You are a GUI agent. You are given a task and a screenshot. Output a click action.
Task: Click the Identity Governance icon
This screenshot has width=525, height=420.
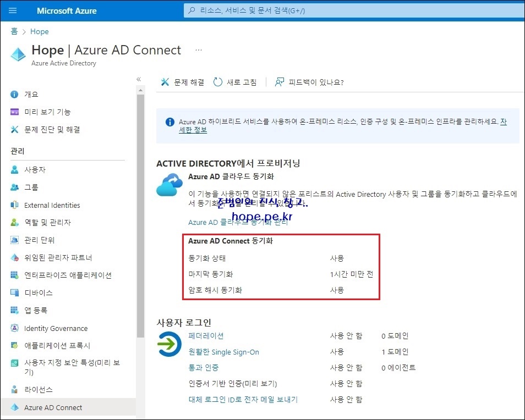[x=14, y=328]
